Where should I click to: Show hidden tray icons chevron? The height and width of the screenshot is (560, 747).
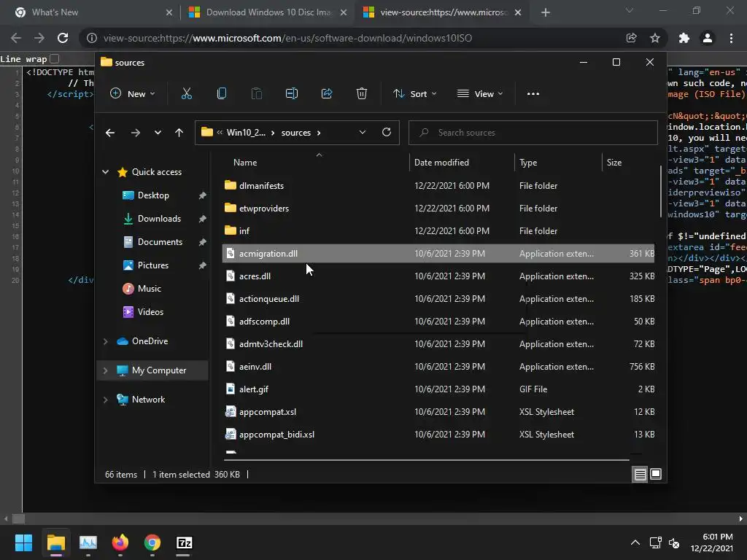[x=635, y=542]
